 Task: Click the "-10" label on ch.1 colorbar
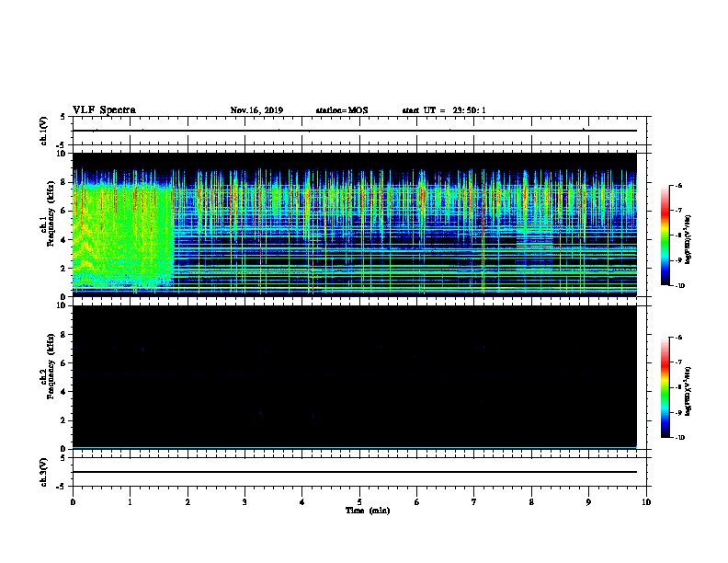point(679,286)
